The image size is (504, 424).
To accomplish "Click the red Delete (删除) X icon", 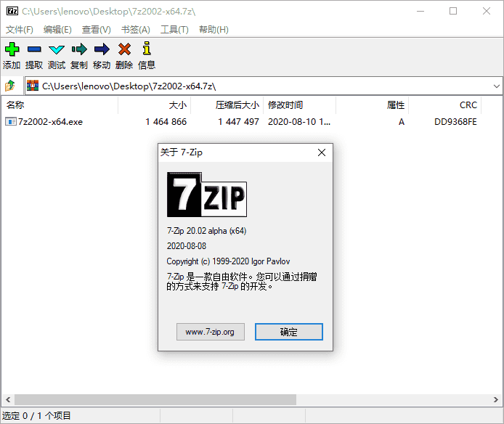I will [x=124, y=49].
